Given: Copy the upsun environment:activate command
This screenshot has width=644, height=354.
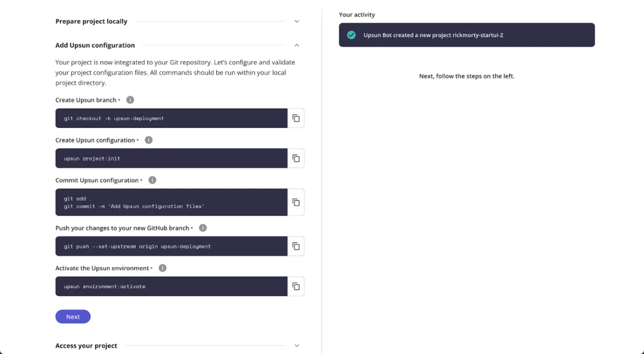Looking at the screenshot, I should 296,286.
